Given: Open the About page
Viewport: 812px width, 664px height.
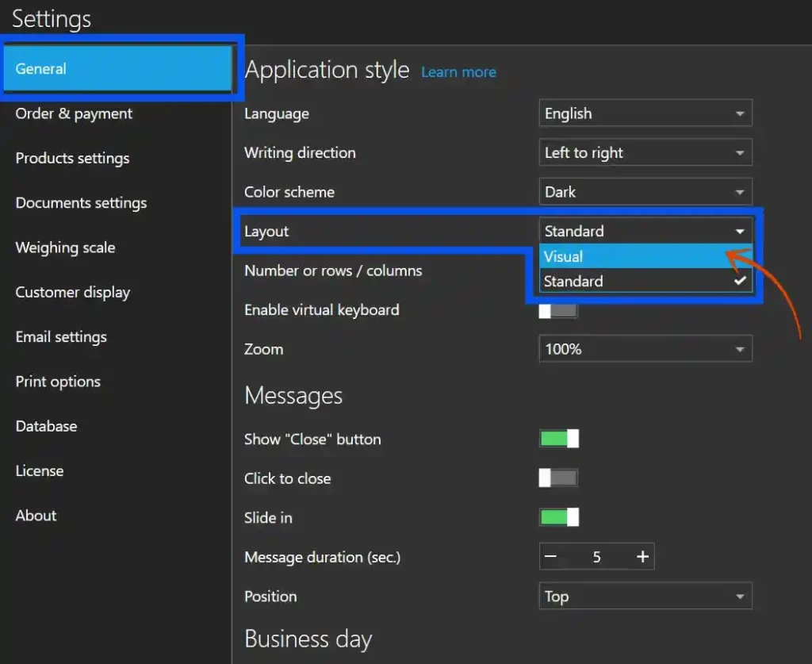Looking at the screenshot, I should pos(35,515).
